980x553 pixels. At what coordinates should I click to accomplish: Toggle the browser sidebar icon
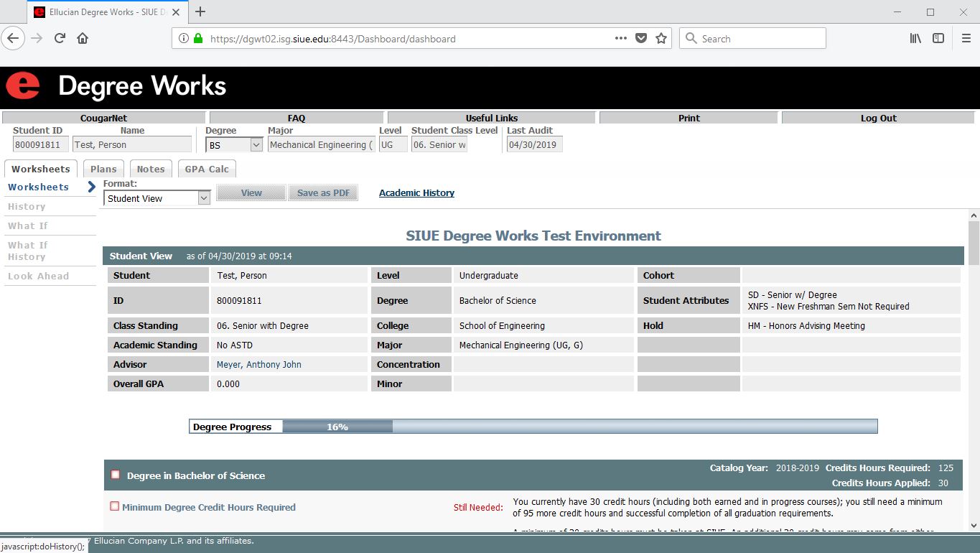point(938,39)
